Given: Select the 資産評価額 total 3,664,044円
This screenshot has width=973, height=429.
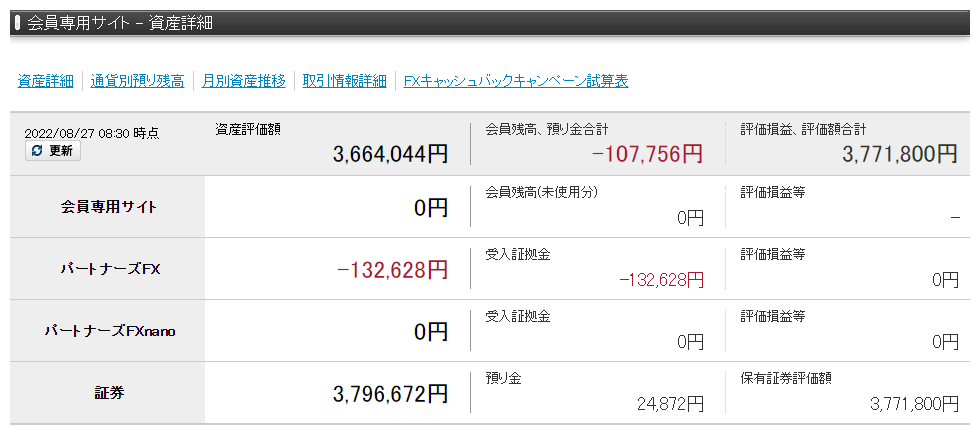Looking at the screenshot, I should tap(390, 154).
